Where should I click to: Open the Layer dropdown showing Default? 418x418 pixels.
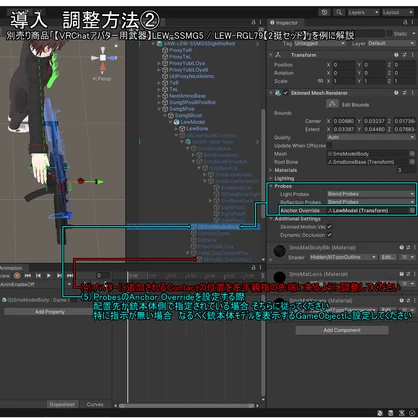391,43
